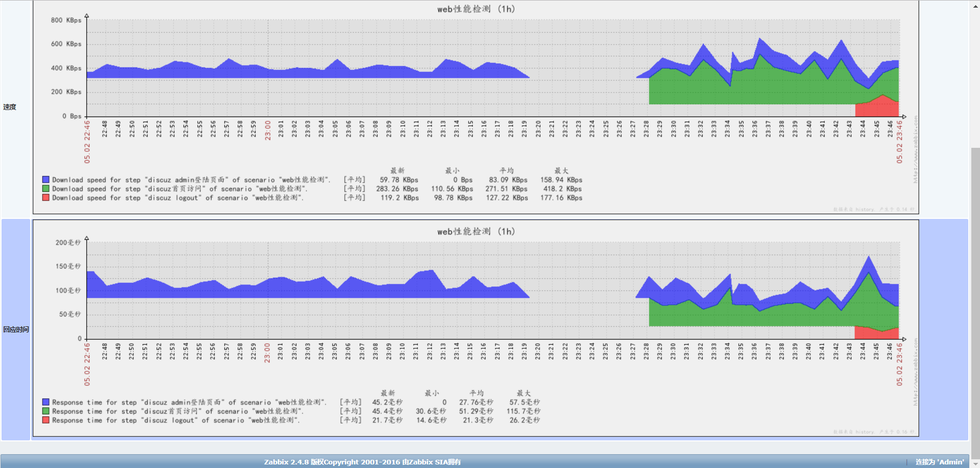Open the download speed graph image
Viewport: 980px width, 468px height.
[476, 107]
